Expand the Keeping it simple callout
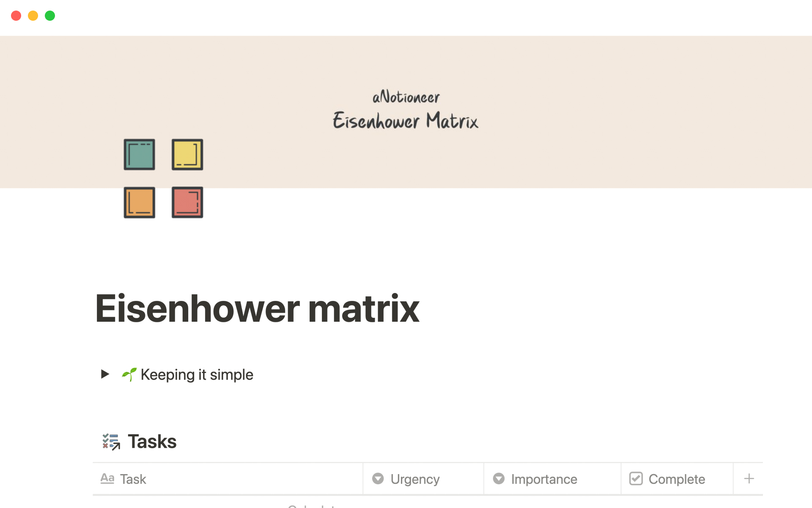The image size is (812, 508). pos(106,374)
